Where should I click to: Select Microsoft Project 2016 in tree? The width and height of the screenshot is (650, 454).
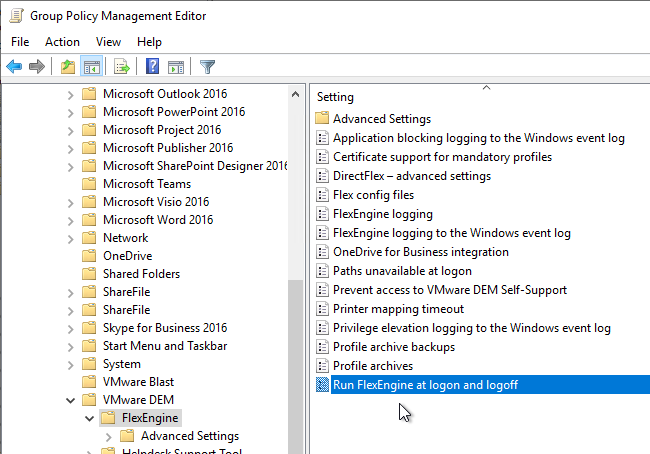162,130
